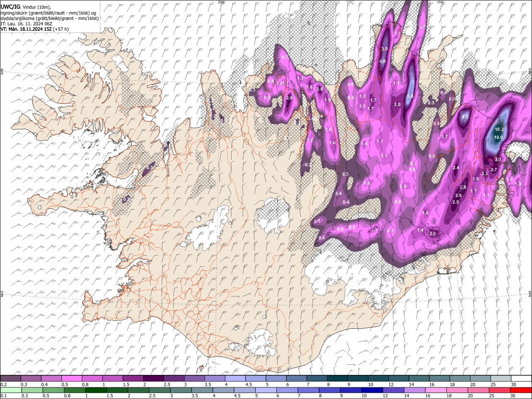532x399 pixels.
Task: Pick the darkest green rain swatch between 1 and 1.5
Action: [96, 390]
